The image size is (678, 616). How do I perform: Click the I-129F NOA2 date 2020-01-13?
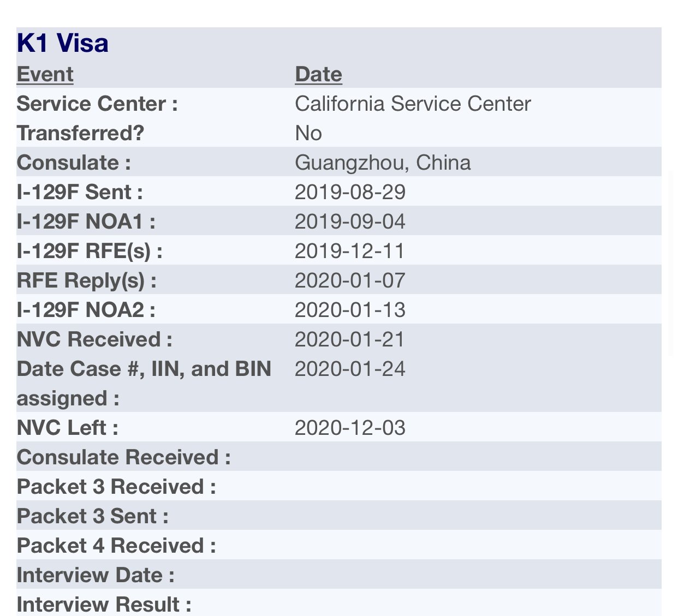coord(350,310)
